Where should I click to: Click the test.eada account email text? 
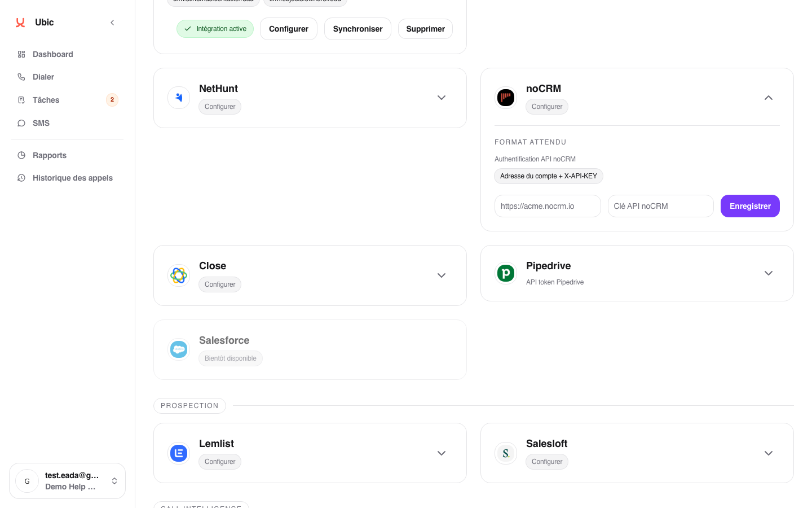72,475
